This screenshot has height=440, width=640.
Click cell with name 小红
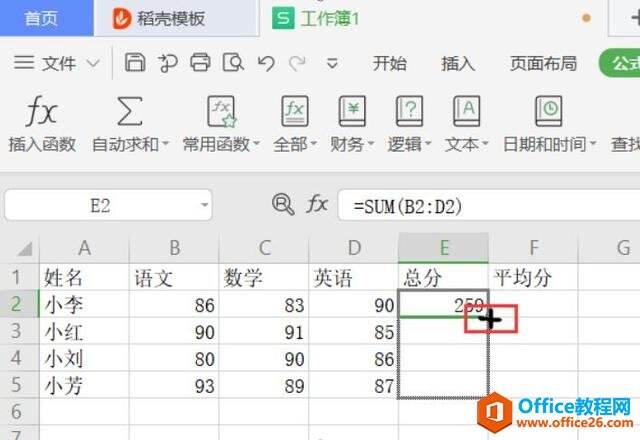[x=84, y=331]
